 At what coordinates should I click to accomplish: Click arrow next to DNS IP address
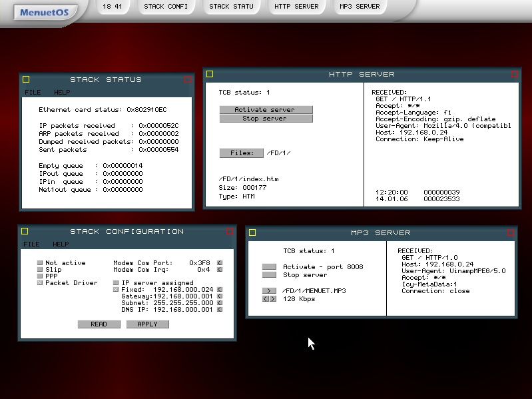tap(220, 310)
